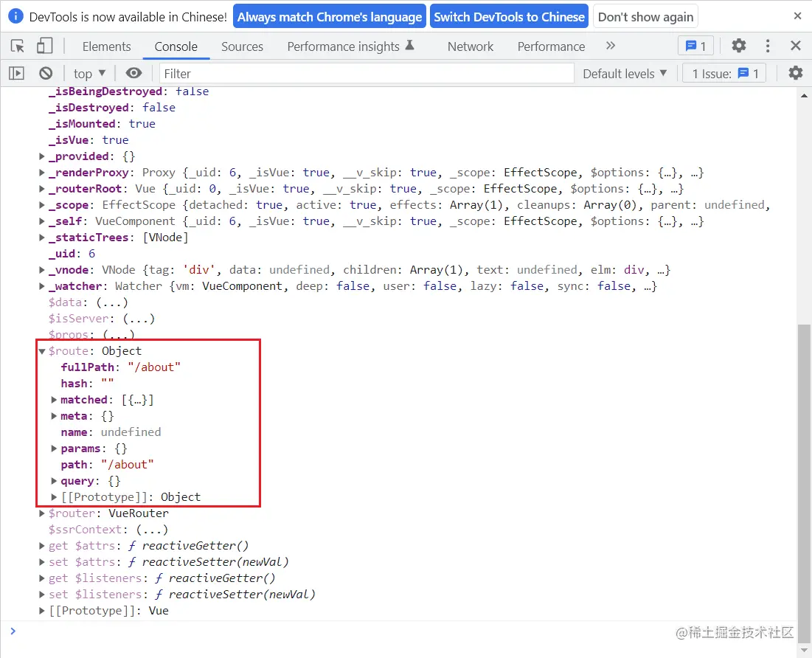Switch to the Elements tab
Image resolution: width=812 pixels, height=658 pixels.
[x=107, y=46]
